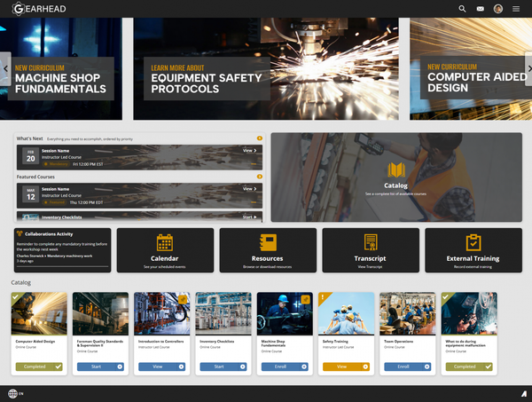Click the bottom-right brand logo icon
This screenshot has width=532, height=402.
coord(524,394)
